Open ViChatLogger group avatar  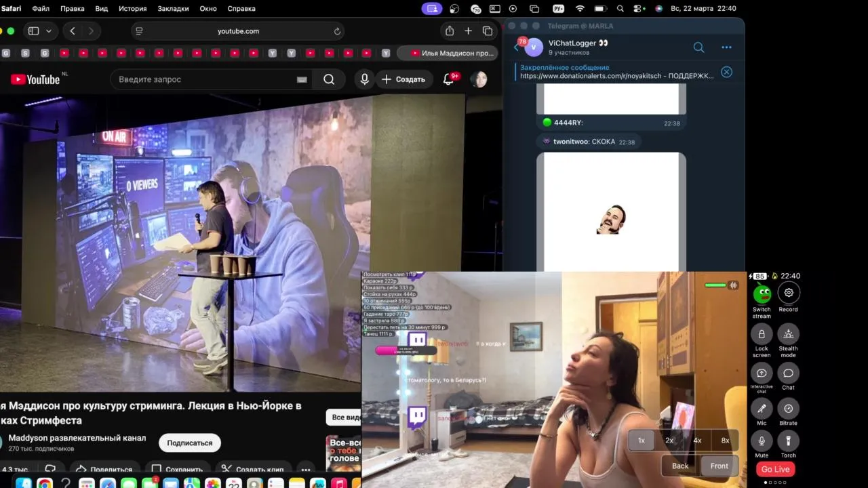tap(534, 47)
